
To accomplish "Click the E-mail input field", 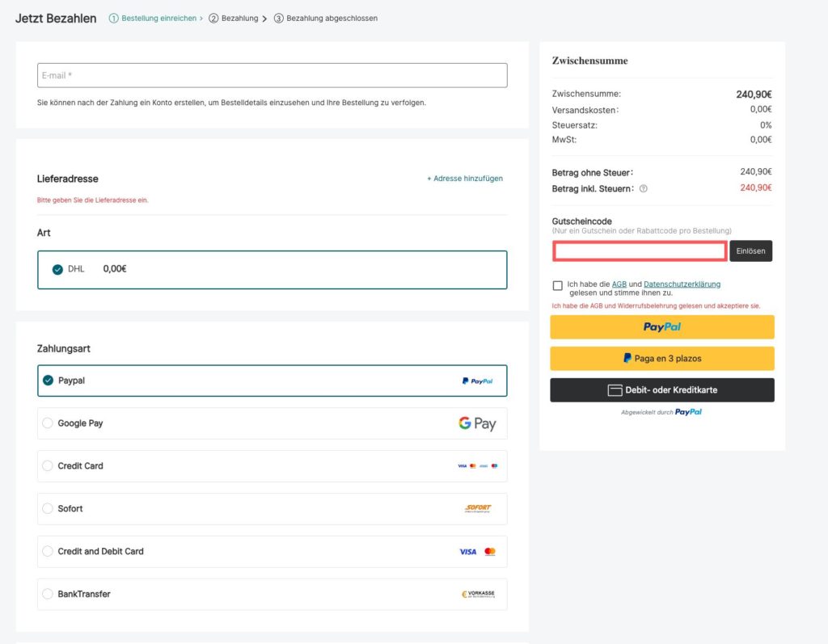I will 272,75.
